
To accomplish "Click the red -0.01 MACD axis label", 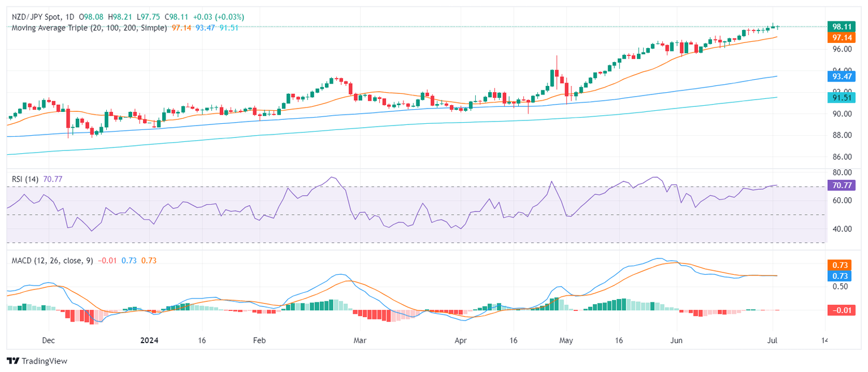I will [x=841, y=310].
